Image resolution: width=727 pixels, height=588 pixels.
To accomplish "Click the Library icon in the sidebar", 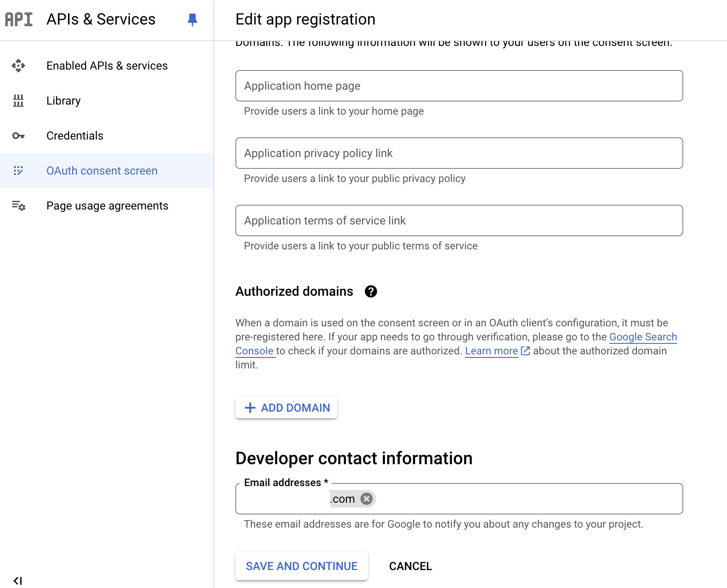I will pyautogui.click(x=19, y=101).
